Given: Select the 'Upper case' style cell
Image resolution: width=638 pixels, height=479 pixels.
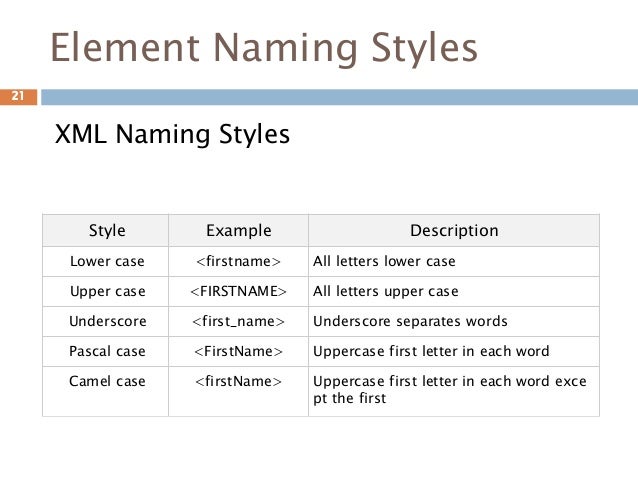Looking at the screenshot, I should coord(105,291).
